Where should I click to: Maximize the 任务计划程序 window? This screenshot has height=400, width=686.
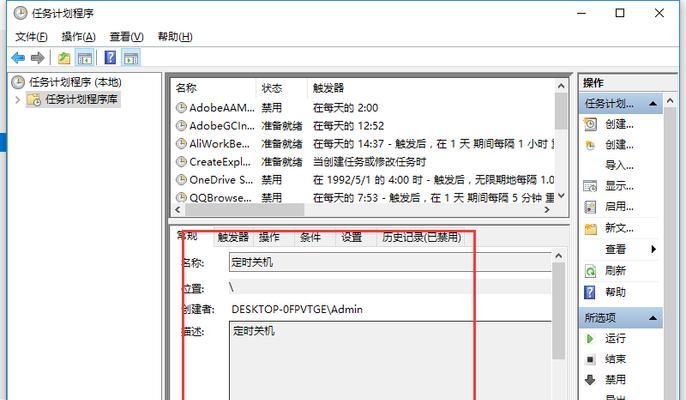620,13
